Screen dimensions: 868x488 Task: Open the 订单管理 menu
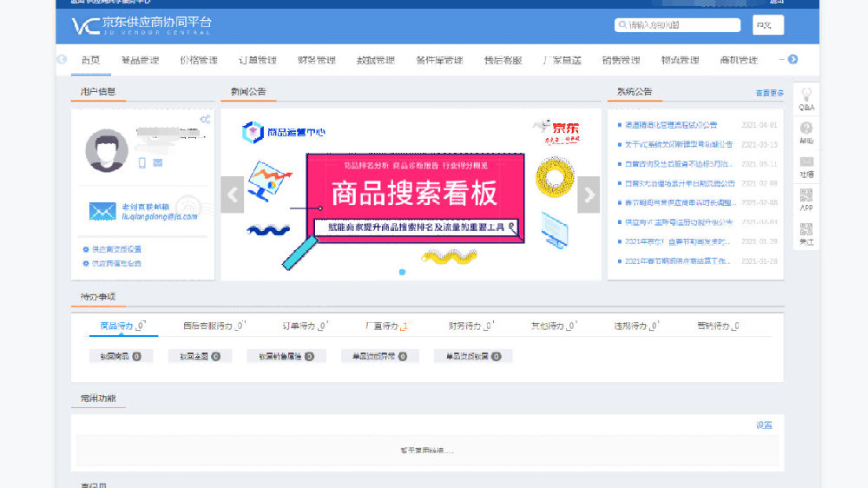pyautogui.click(x=258, y=60)
